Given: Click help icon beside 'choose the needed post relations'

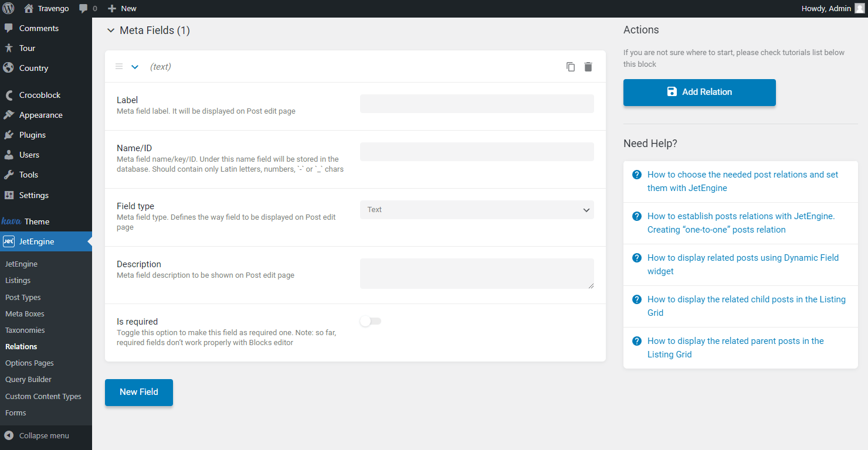Looking at the screenshot, I should coord(636,175).
